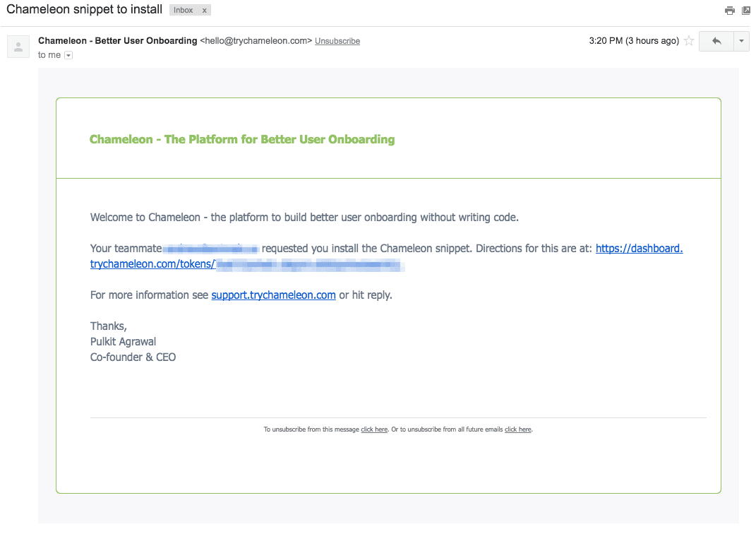Open the Unsubscribe link

[337, 41]
